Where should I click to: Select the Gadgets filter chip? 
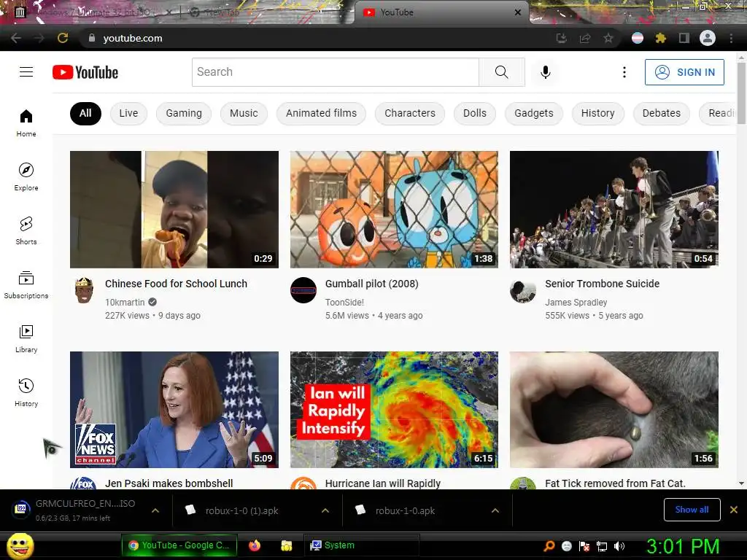(x=534, y=113)
